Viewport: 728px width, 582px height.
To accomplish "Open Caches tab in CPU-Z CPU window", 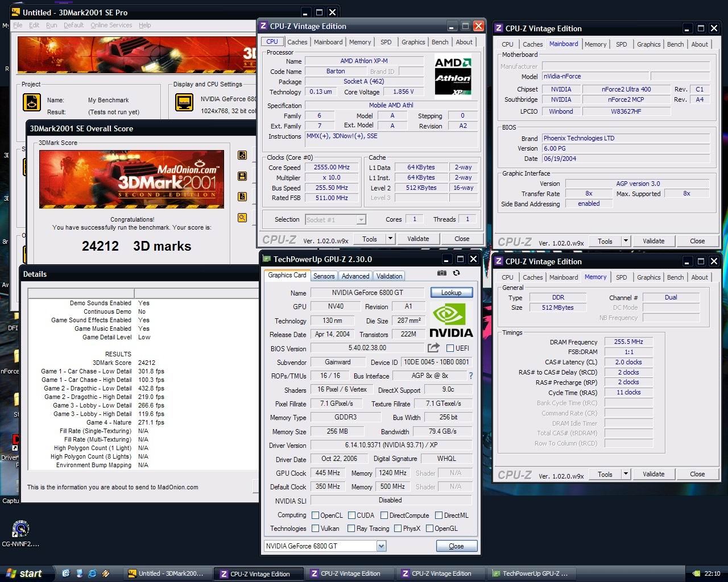I will [297, 42].
